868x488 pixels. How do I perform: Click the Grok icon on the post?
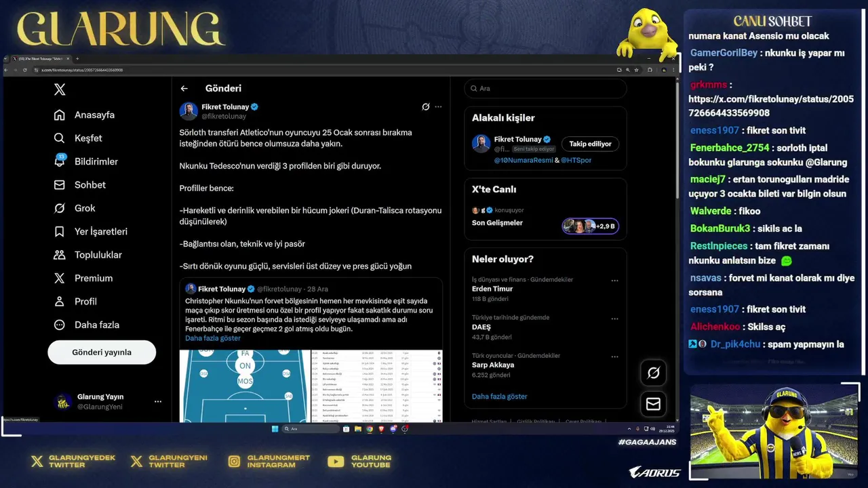pos(426,107)
